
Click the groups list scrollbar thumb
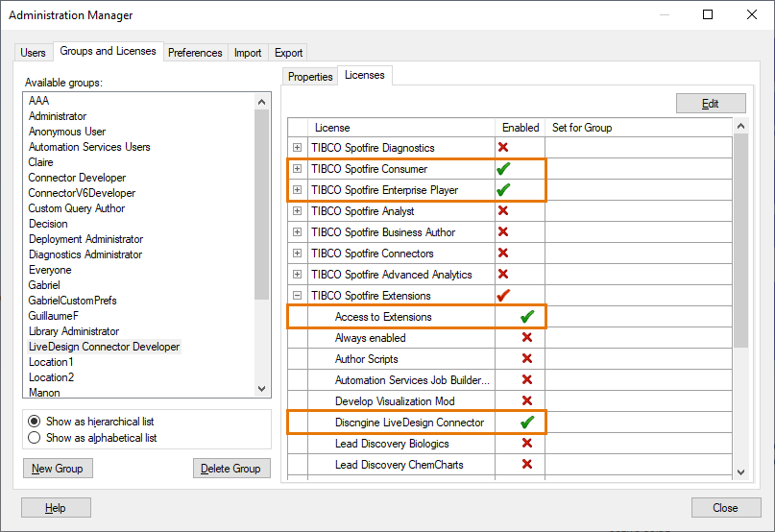tap(262, 205)
